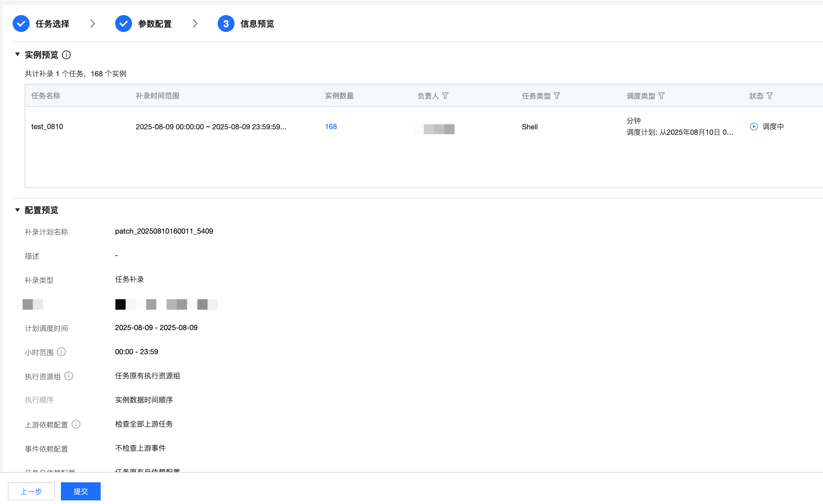
Task: Click the 调度中 status play icon
Action: [x=754, y=127]
